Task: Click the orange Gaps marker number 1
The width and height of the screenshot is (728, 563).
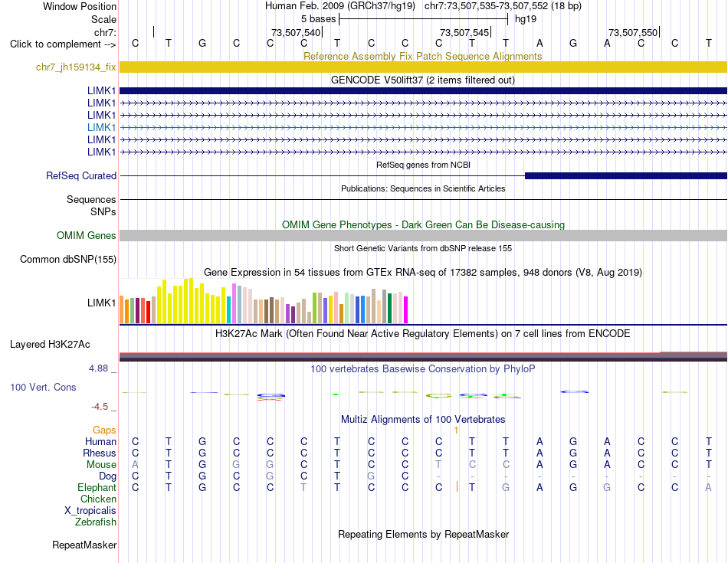Action: (456, 430)
